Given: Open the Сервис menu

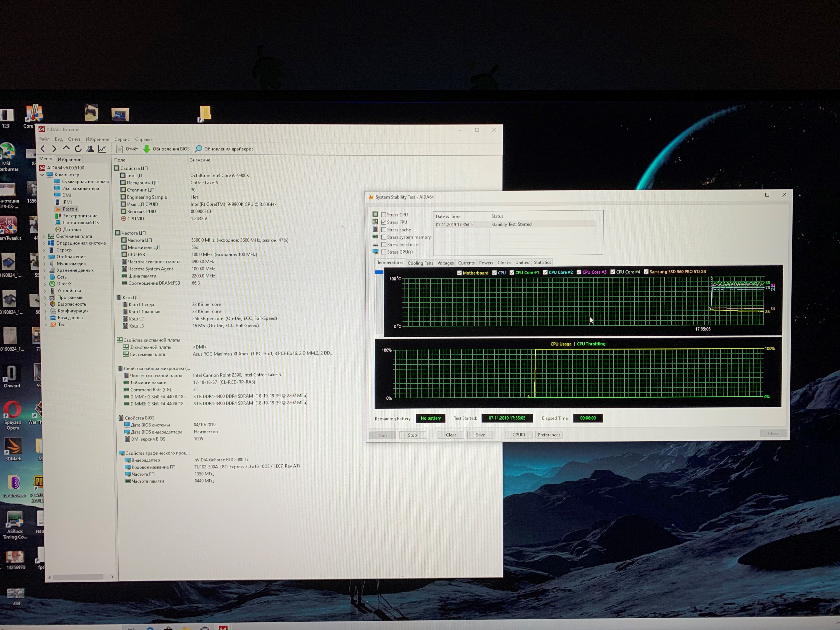Looking at the screenshot, I should (x=122, y=139).
